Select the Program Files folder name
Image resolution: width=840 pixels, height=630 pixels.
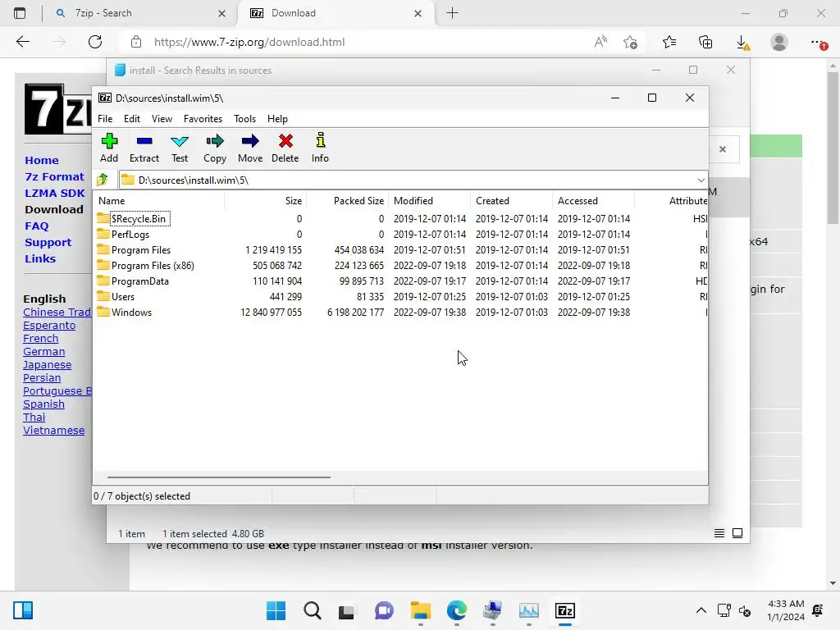point(141,249)
